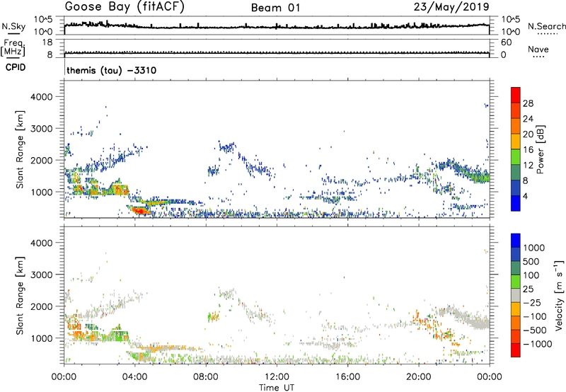Choose the 8–12 dB teal Power swatch
This screenshot has width=566, height=392.
(x=516, y=173)
